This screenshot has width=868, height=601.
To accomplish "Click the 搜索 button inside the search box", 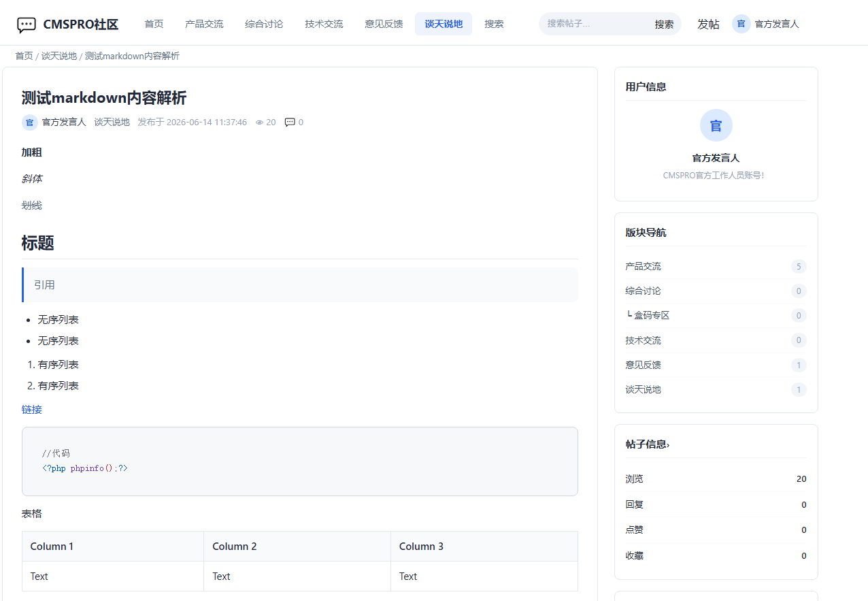I will 664,25.
